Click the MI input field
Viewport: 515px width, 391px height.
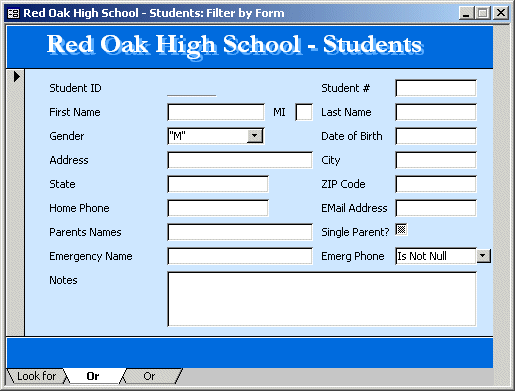click(304, 112)
